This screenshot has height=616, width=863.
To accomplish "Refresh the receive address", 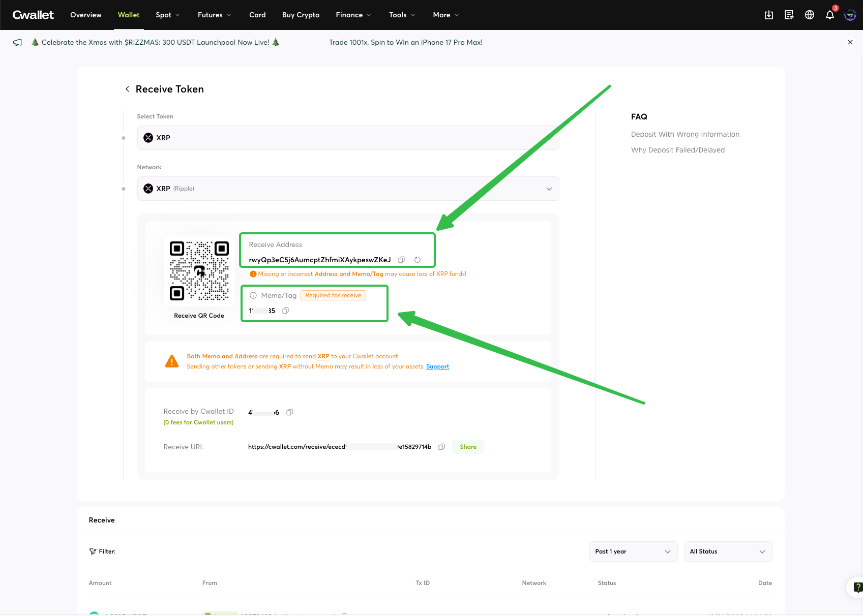I will [x=418, y=260].
